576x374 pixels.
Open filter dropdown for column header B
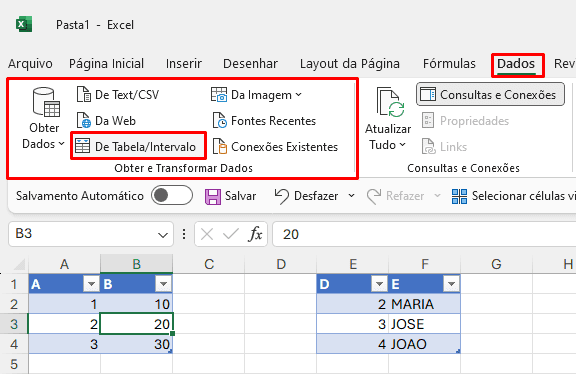click(163, 284)
